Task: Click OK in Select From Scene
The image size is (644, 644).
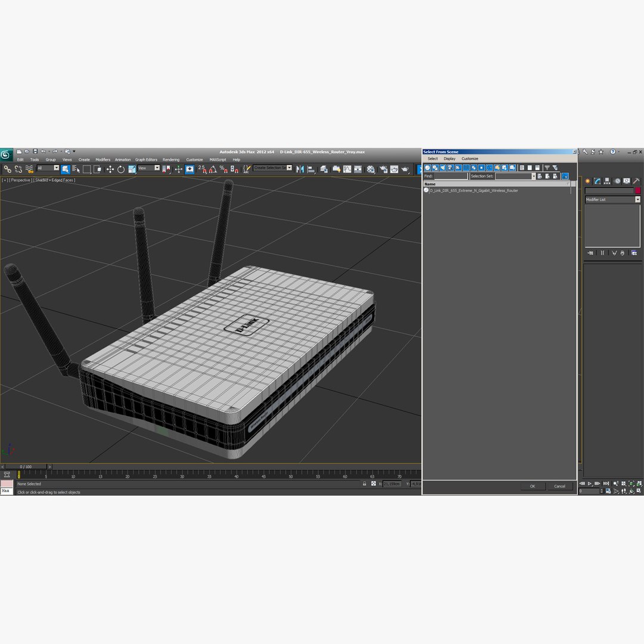Action: coord(532,487)
